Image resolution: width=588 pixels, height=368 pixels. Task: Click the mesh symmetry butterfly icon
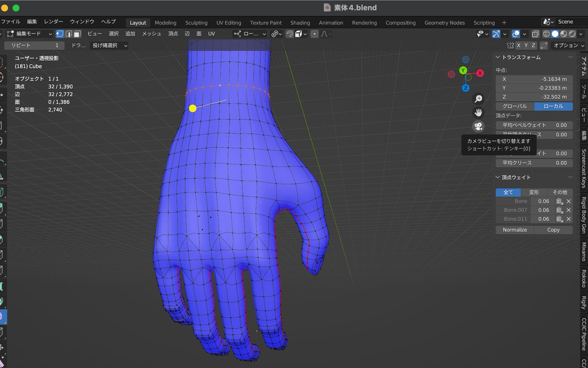click(510, 45)
